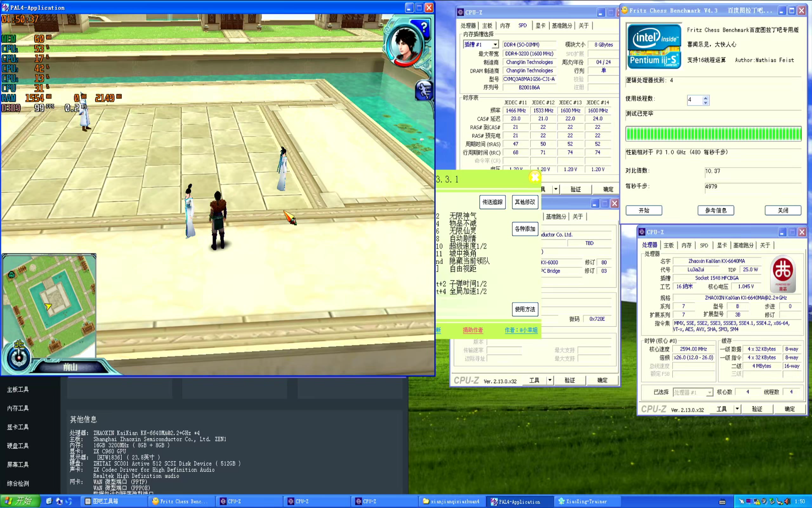Open the 处理器 #1 selection dropdown
Viewport: 812px width, 508px height.
tap(709, 393)
